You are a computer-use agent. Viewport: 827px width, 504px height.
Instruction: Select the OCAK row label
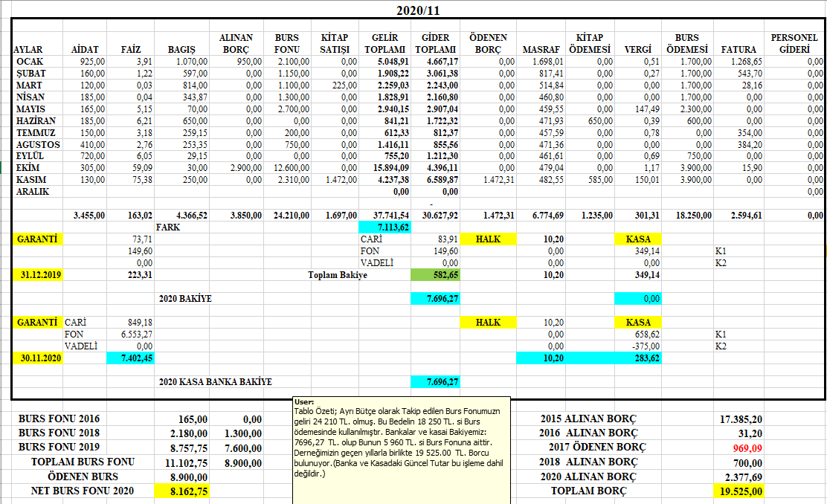click(30, 62)
